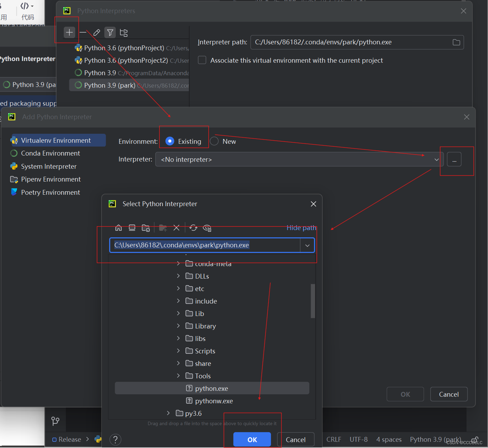Switch to Conda Environment in sidebar
The width and height of the screenshot is (488, 448).
tap(50, 153)
